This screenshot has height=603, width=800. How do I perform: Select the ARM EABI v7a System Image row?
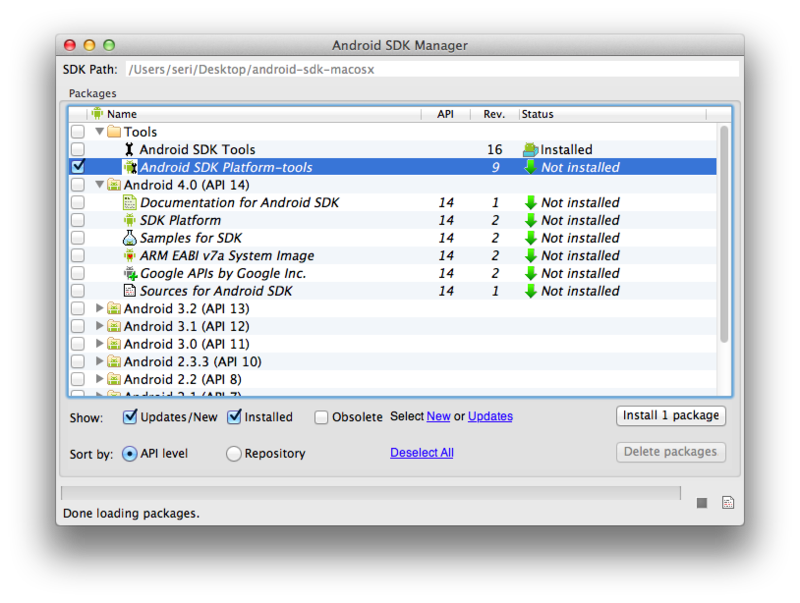pos(392,256)
